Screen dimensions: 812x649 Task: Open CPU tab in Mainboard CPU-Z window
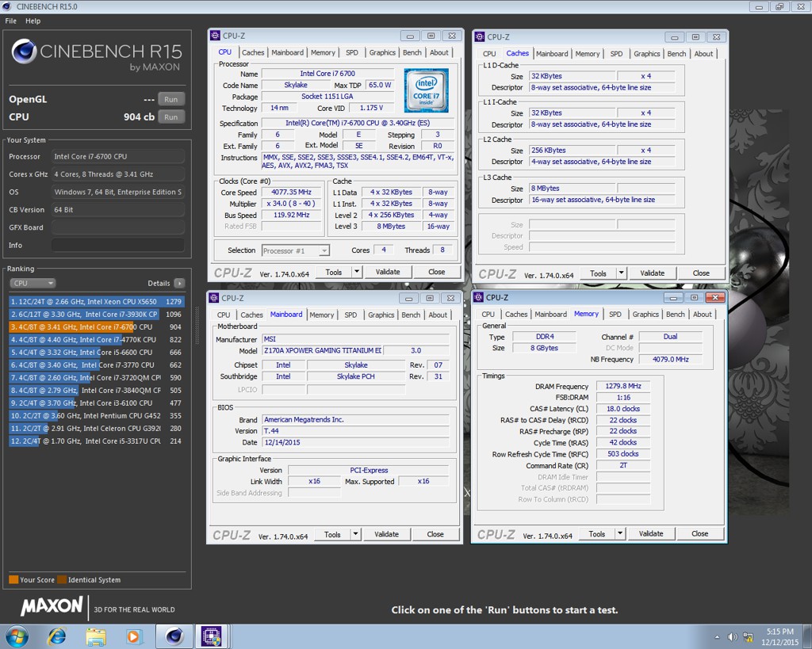[224, 315]
